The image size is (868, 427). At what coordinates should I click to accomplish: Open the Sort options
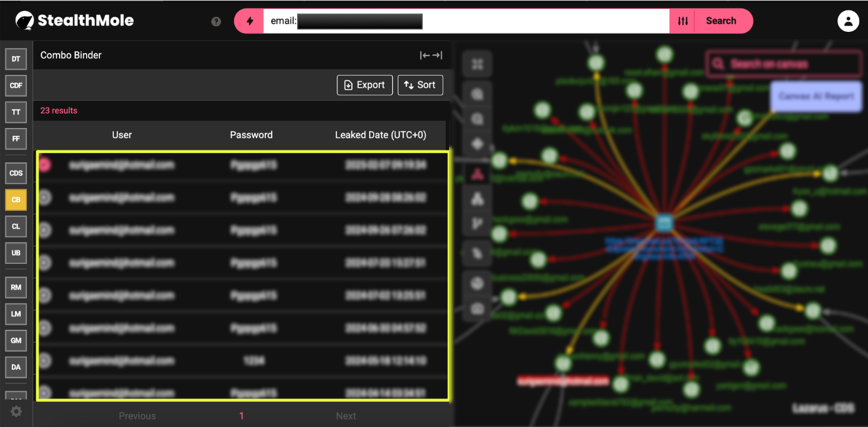tap(420, 85)
